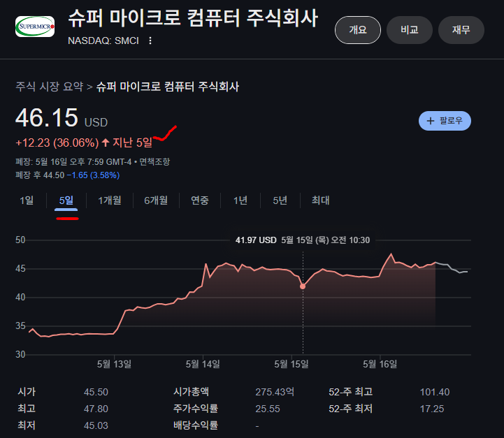Click the 주가수익률 value 25.55
Viewport: 504px width, 438px height.
pos(268,409)
